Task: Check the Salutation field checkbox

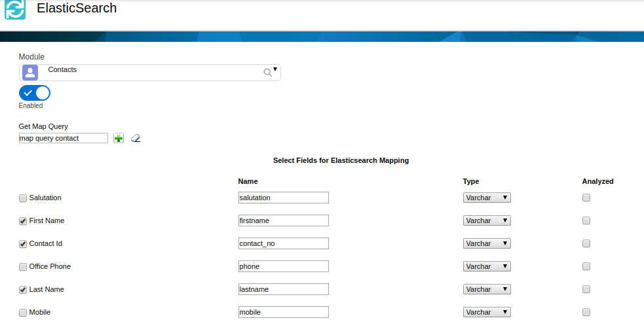Action: 23,198
